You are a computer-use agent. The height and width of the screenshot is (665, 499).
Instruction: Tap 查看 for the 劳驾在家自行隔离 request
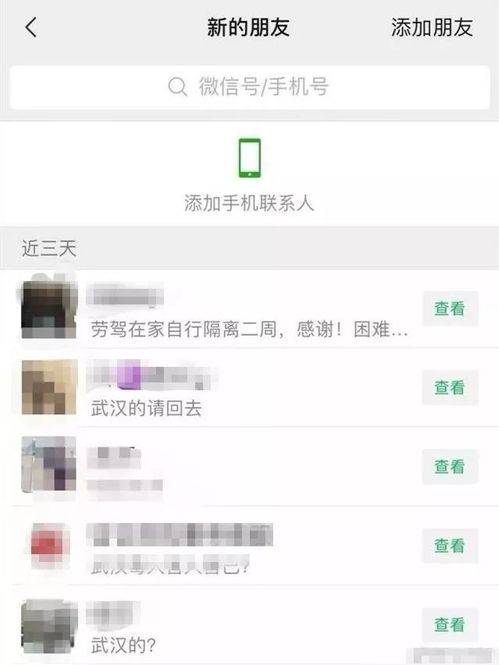(x=450, y=308)
